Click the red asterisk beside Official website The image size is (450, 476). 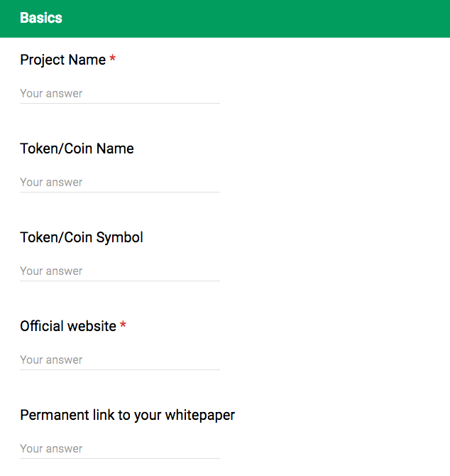123,324
